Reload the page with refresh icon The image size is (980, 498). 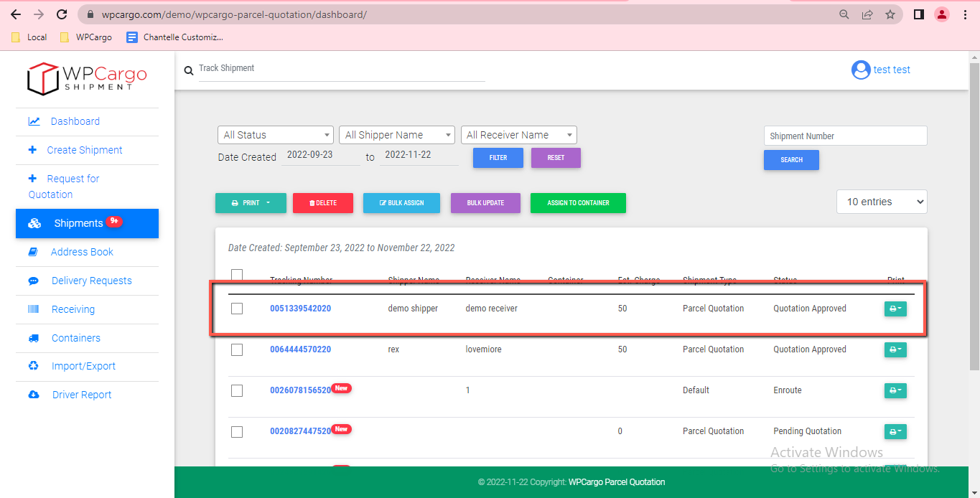[x=62, y=14]
